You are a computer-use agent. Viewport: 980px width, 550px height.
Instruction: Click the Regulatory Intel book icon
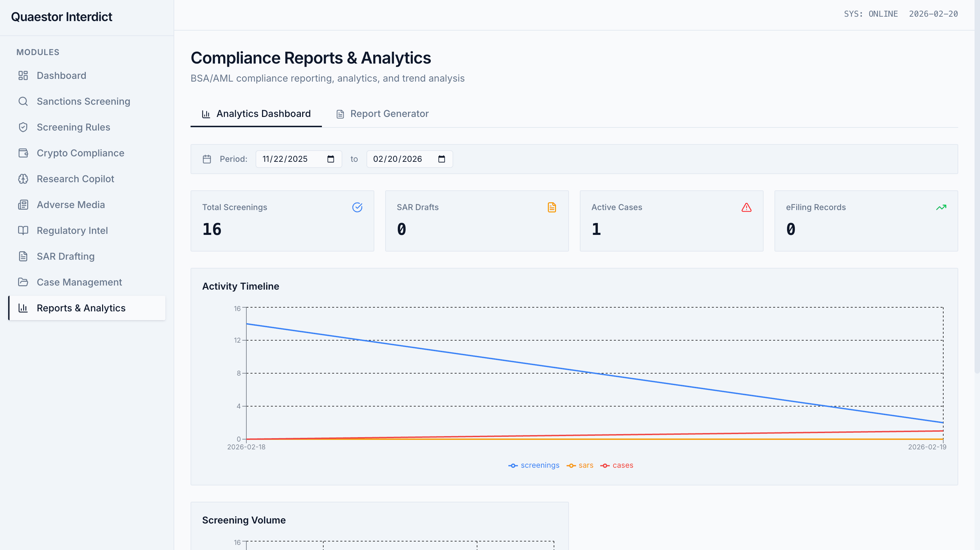click(23, 231)
